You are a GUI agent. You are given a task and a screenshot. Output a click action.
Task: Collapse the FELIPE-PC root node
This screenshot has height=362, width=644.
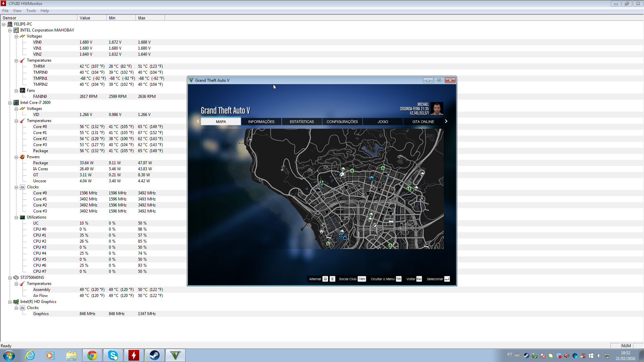(4, 24)
